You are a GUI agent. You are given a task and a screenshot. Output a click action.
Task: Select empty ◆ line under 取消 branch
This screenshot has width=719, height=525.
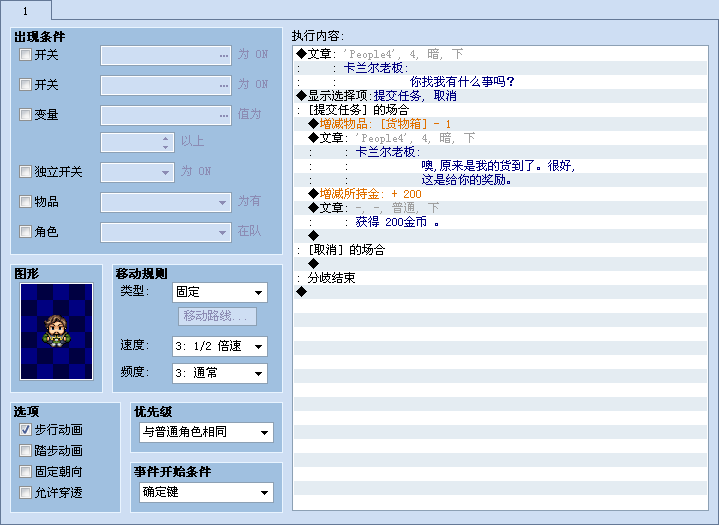(501, 264)
